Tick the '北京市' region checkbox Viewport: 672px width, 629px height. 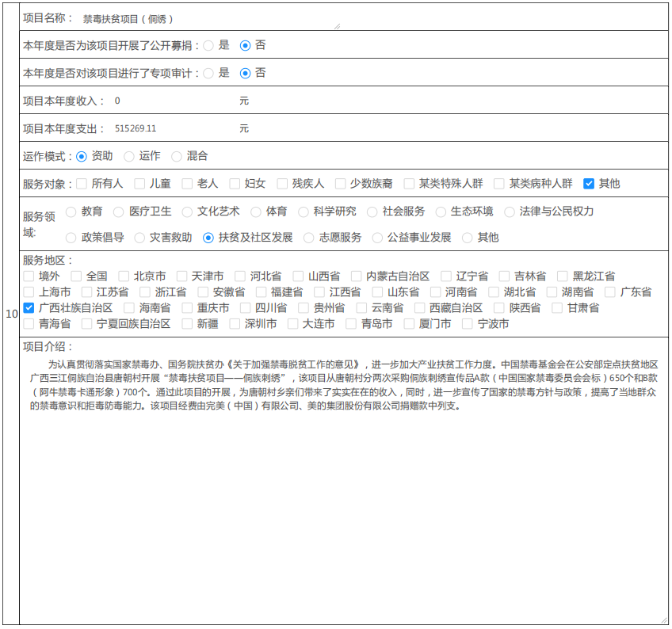pos(124,276)
